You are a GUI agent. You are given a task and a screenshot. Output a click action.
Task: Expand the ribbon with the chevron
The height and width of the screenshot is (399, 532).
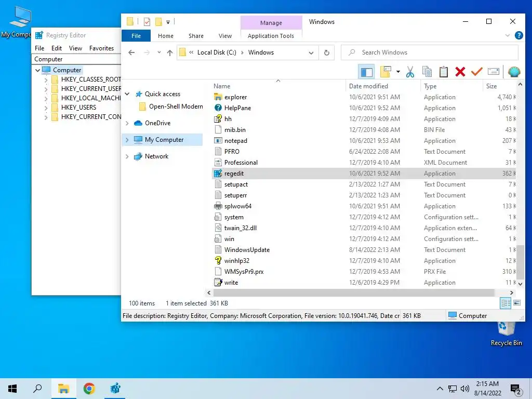[507, 35]
